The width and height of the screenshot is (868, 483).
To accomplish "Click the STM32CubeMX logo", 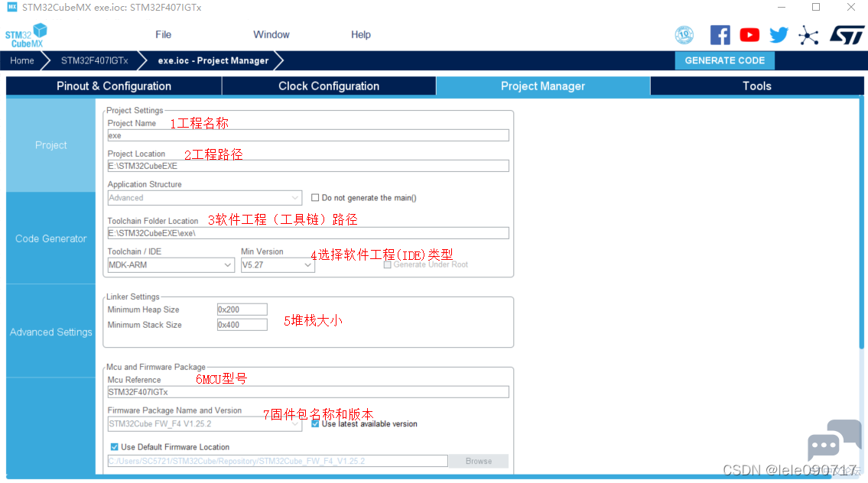I will [26, 35].
